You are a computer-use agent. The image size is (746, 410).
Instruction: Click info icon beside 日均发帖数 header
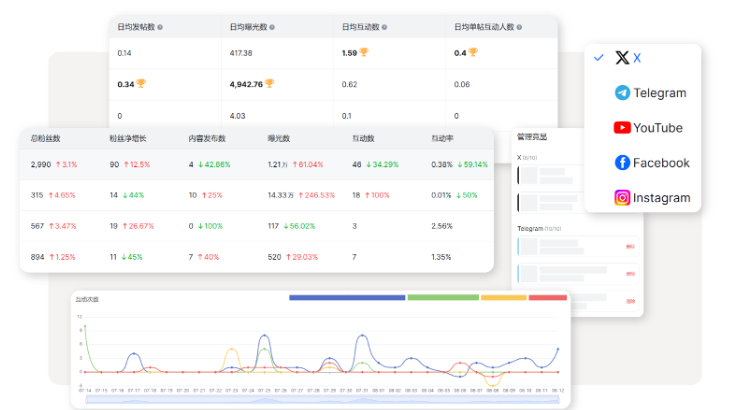[x=160, y=27]
